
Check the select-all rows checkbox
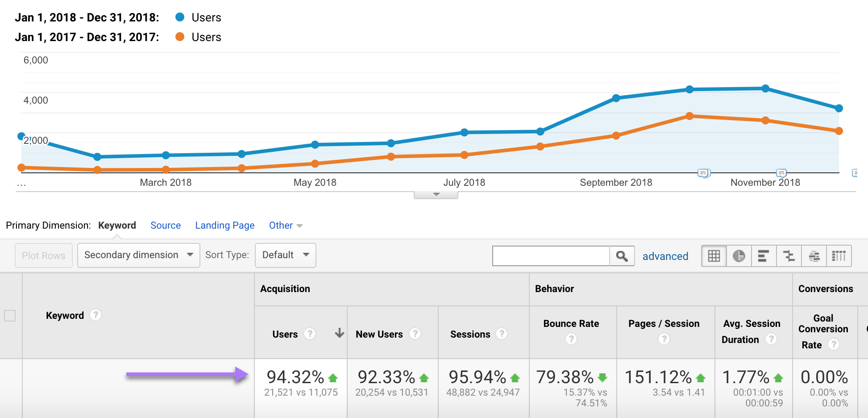[x=11, y=315]
